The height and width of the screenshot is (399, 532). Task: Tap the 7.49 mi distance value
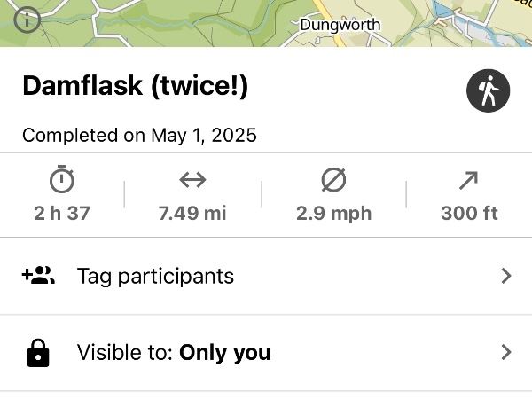[x=192, y=214]
